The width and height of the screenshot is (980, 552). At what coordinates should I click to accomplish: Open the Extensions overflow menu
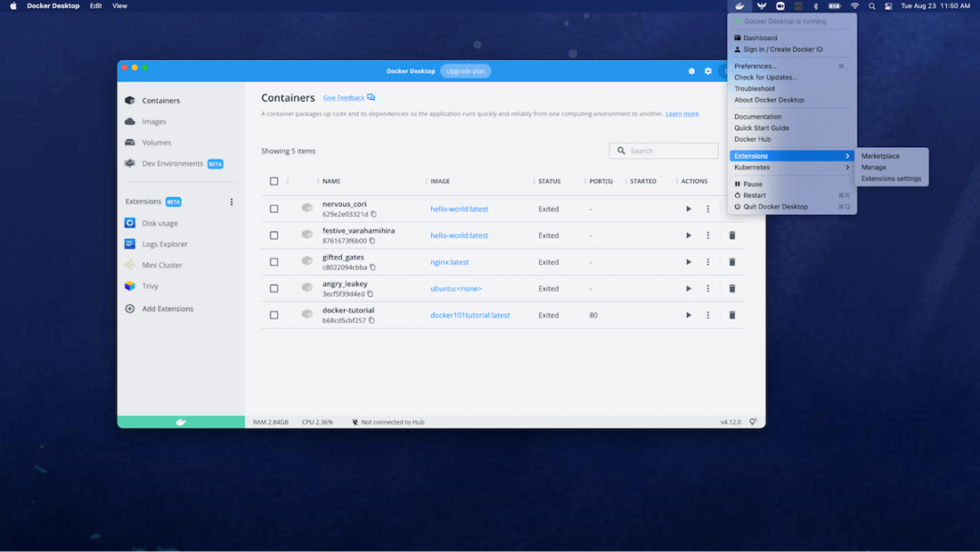pyautogui.click(x=231, y=201)
